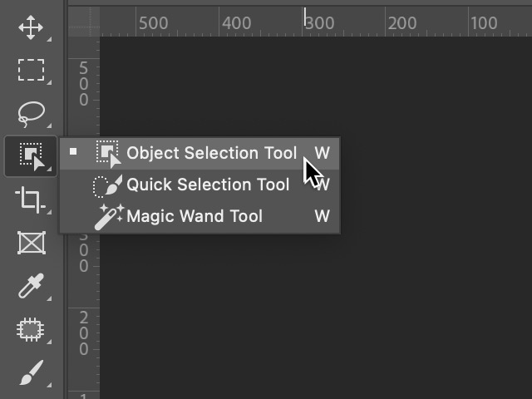Image resolution: width=532 pixels, height=399 pixels.
Task: Click the vertical ruler at 500
Action: (83, 85)
